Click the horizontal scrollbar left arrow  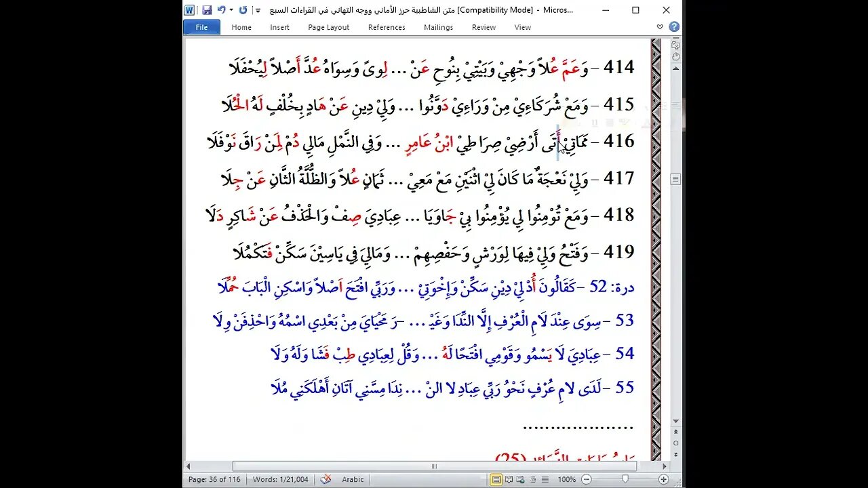[x=190, y=466]
